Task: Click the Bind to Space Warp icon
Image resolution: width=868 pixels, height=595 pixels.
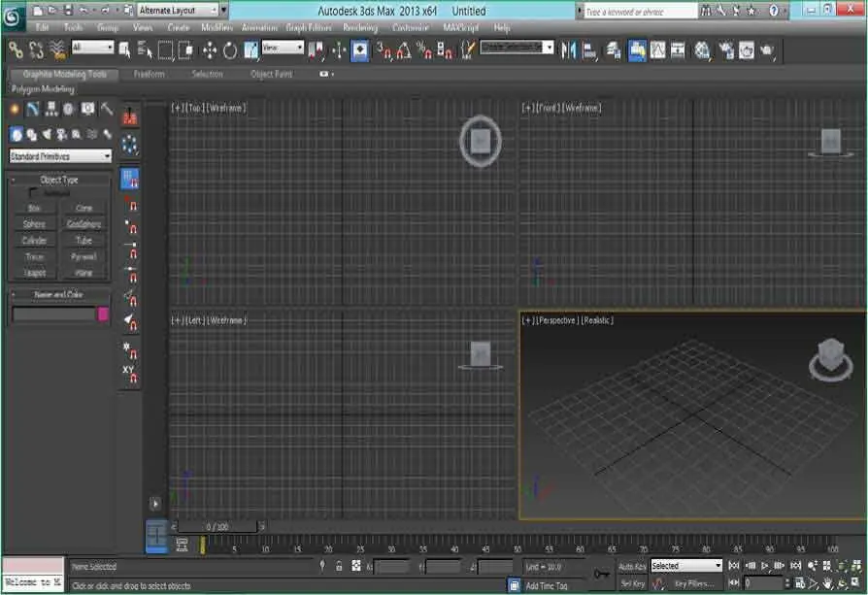Action: coord(57,50)
